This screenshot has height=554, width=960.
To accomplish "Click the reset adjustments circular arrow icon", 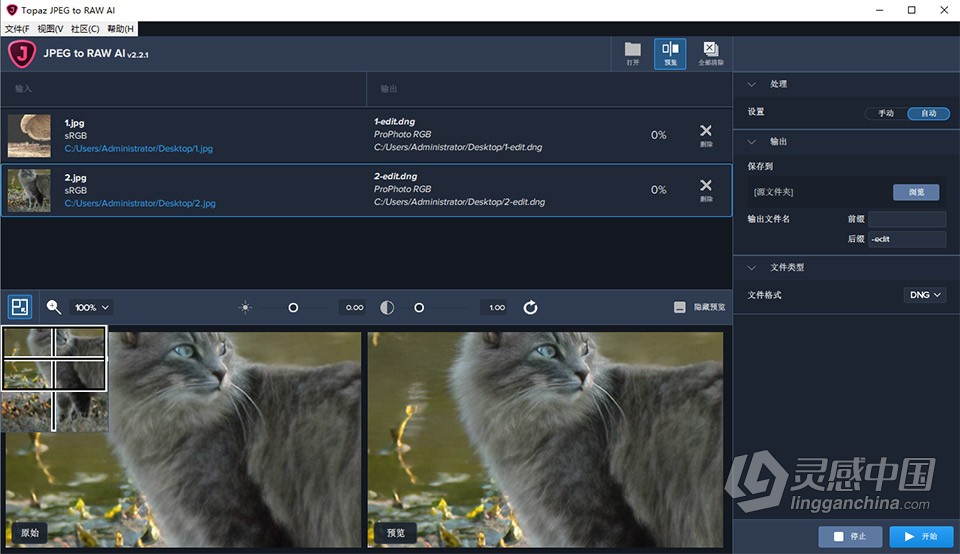I will [530, 307].
